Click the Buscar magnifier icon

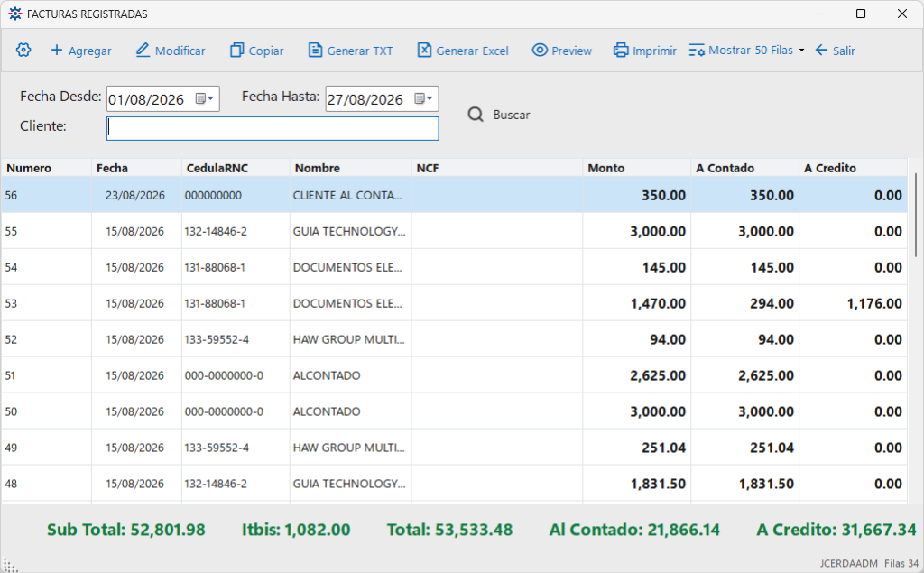[476, 115]
